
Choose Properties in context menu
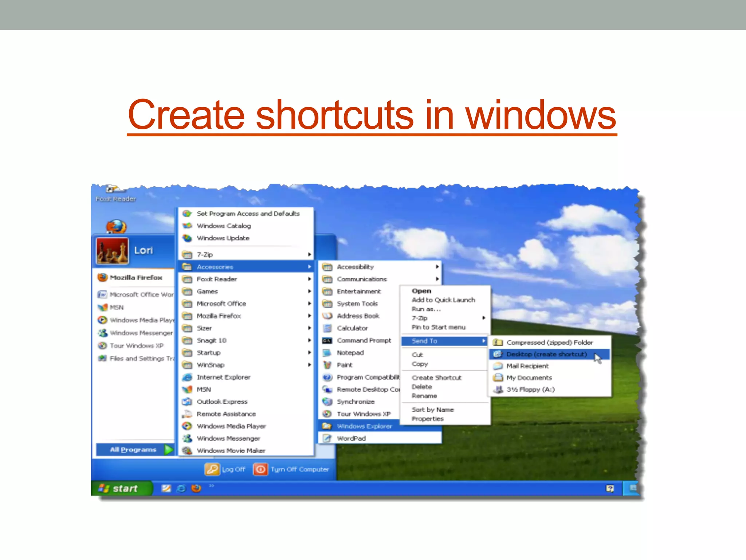point(428,419)
